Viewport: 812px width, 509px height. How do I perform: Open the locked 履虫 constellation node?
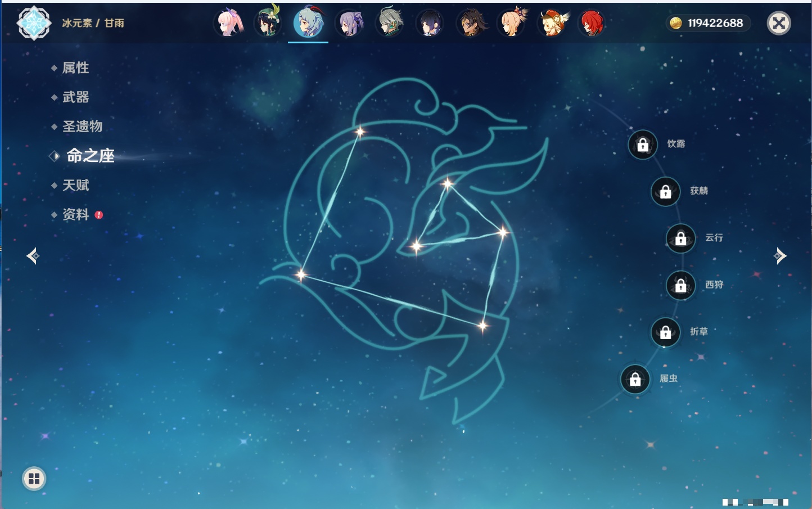635,380
